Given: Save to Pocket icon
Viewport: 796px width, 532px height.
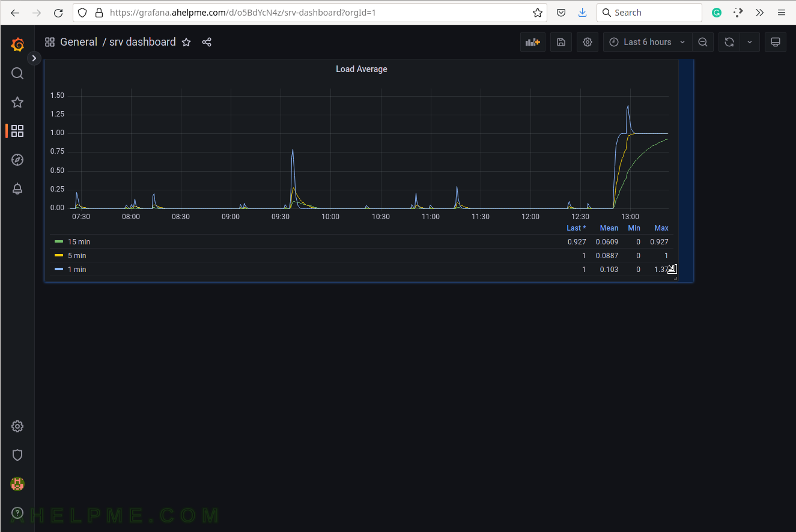Looking at the screenshot, I should (561, 13).
